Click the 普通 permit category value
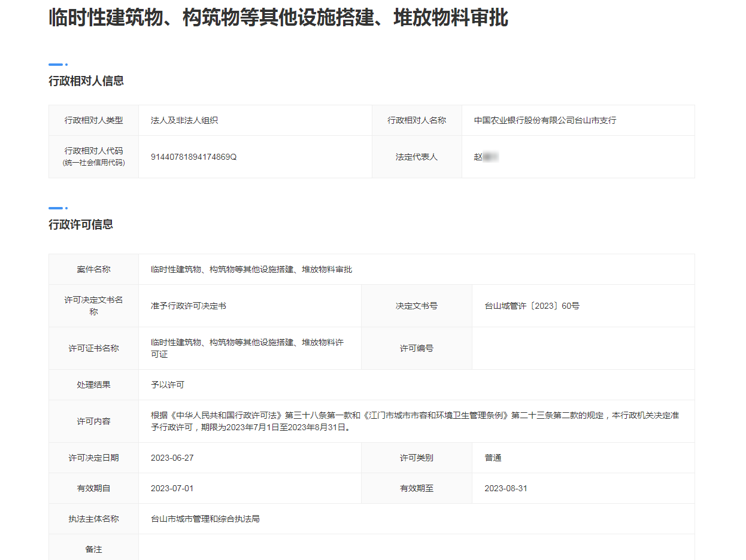 493,458
